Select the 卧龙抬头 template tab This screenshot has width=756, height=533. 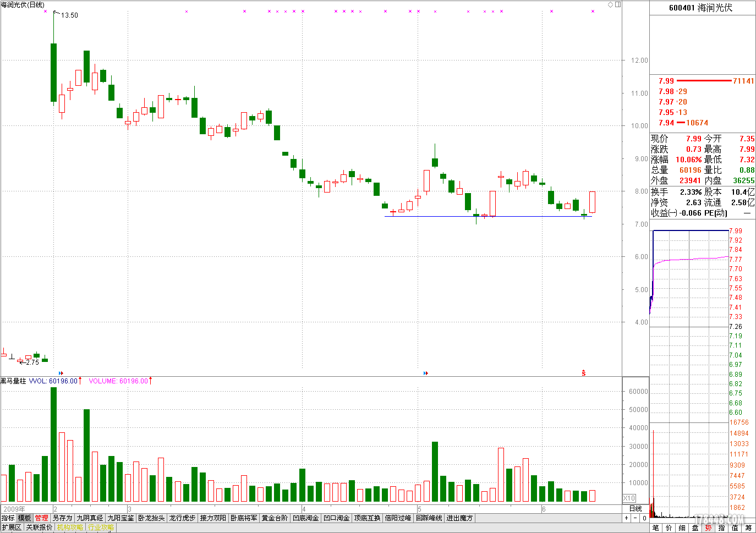(151, 518)
